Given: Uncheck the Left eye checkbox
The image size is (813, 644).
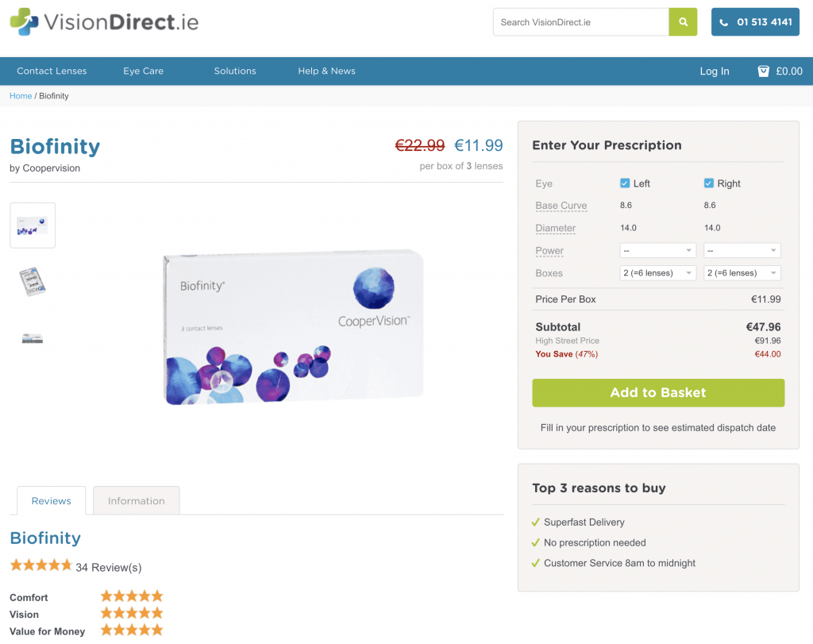Looking at the screenshot, I should (x=625, y=183).
